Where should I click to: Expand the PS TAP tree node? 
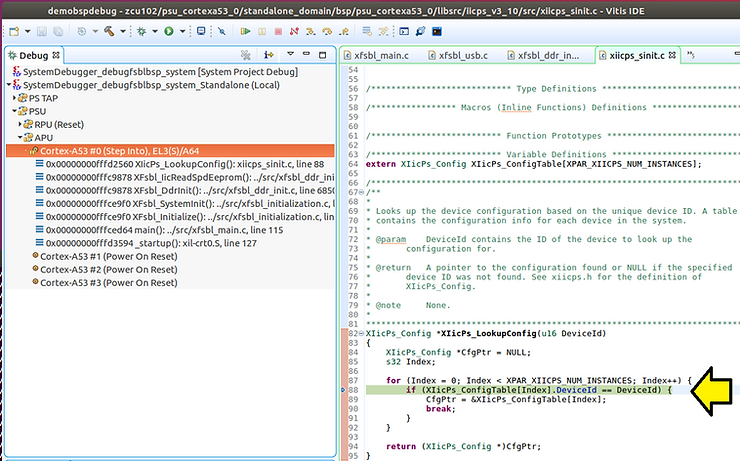tap(15, 98)
